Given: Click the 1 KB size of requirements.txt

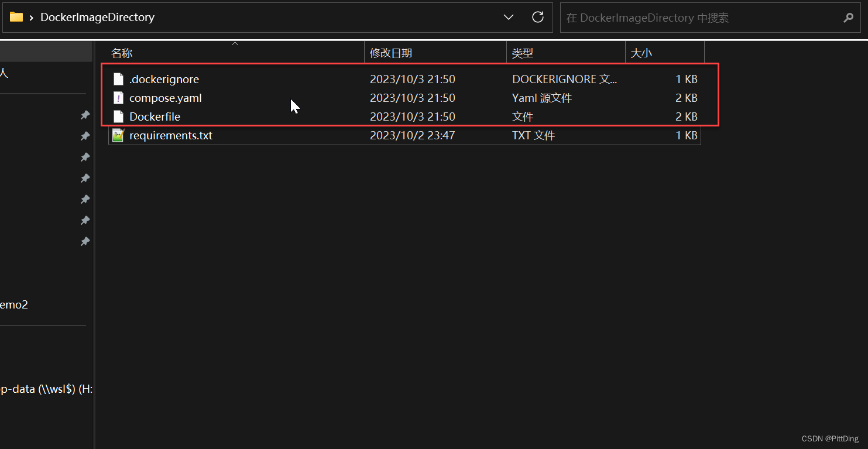Looking at the screenshot, I should point(687,135).
